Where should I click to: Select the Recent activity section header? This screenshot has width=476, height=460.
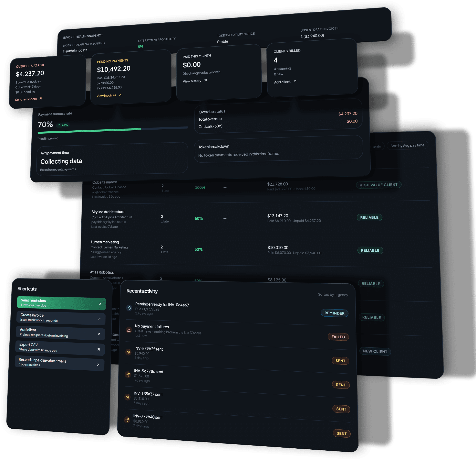click(x=142, y=291)
